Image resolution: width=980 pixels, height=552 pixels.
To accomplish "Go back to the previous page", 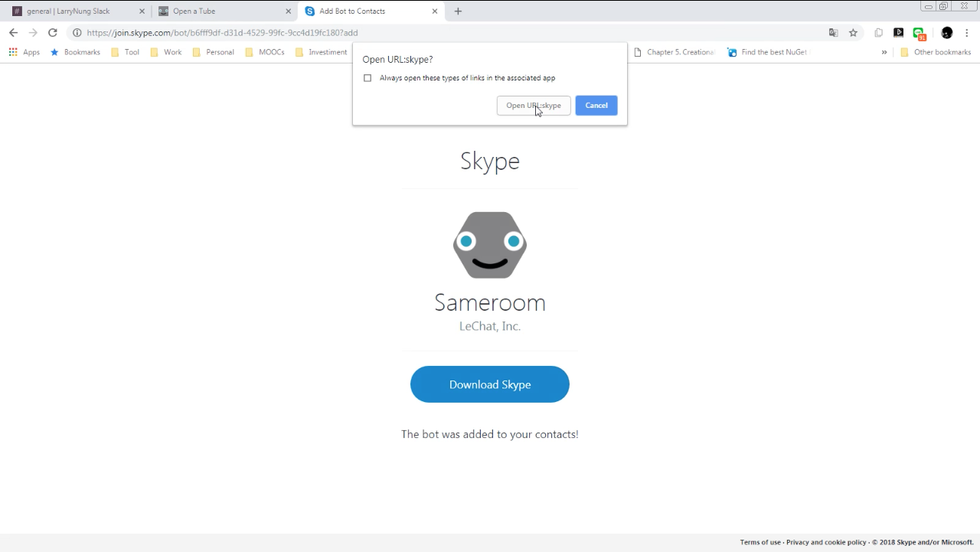I will point(13,33).
